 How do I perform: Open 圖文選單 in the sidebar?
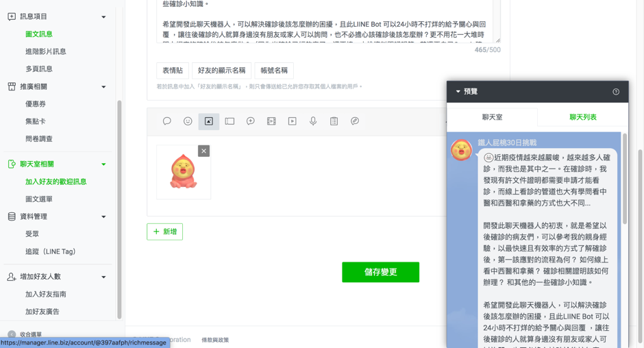pos(39,199)
